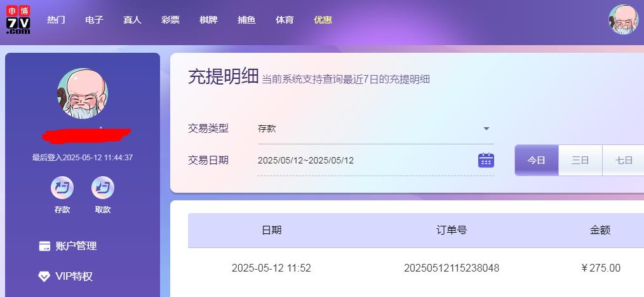The width and height of the screenshot is (644, 297).
Task: Open the calendar date picker icon
Action: click(486, 160)
